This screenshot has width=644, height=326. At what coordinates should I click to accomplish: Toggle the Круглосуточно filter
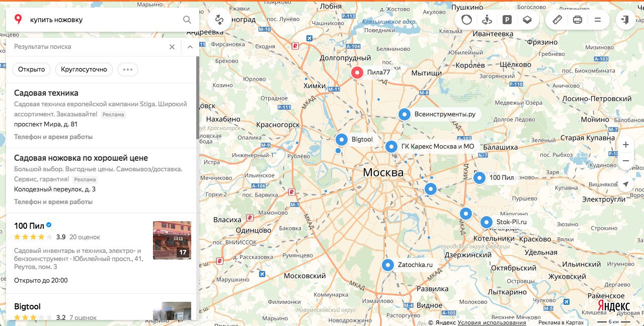click(84, 70)
